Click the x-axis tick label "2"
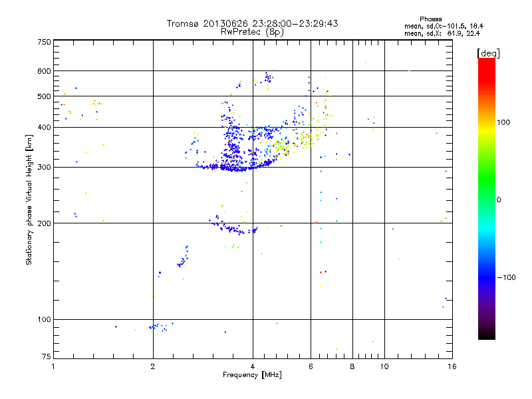Image resolution: width=532 pixels, height=399 pixels. click(153, 366)
